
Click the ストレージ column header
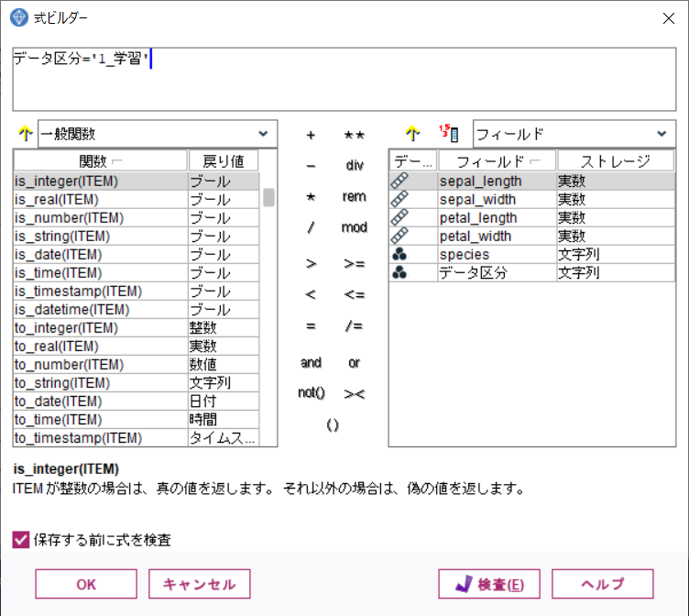click(x=616, y=161)
